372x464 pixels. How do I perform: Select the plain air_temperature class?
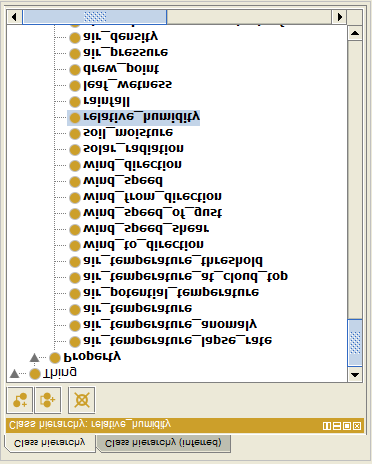coord(130,309)
